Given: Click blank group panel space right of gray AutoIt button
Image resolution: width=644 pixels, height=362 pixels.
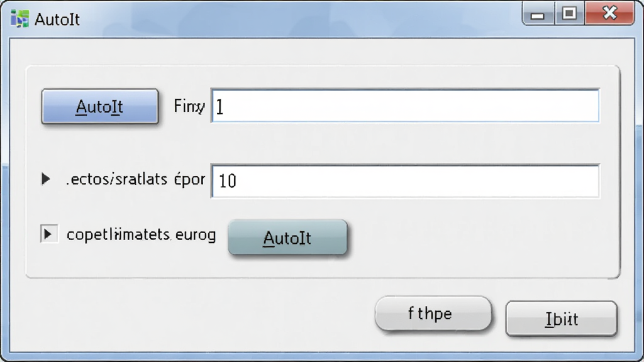Looking at the screenshot, I should click(480, 237).
